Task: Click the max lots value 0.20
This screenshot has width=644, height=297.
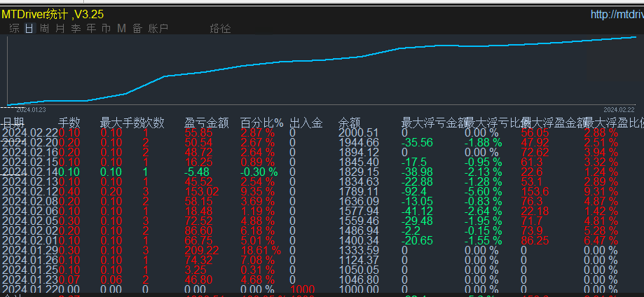Action: click(x=111, y=191)
